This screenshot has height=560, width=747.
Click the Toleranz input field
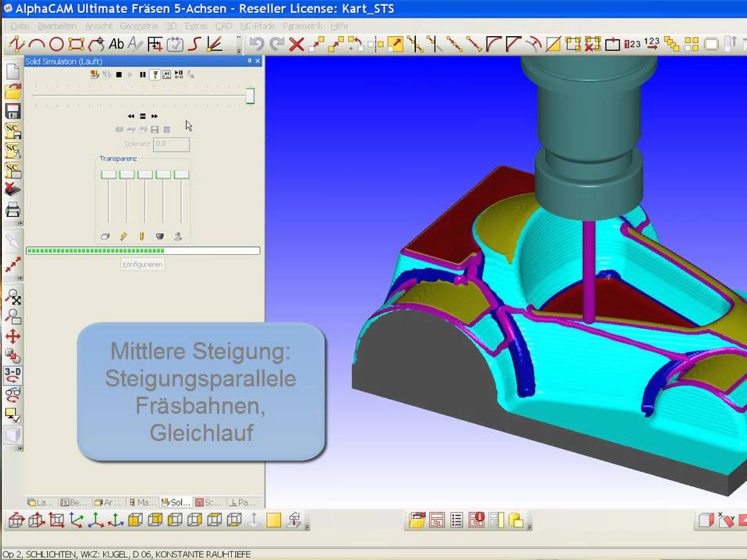tap(171, 144)
